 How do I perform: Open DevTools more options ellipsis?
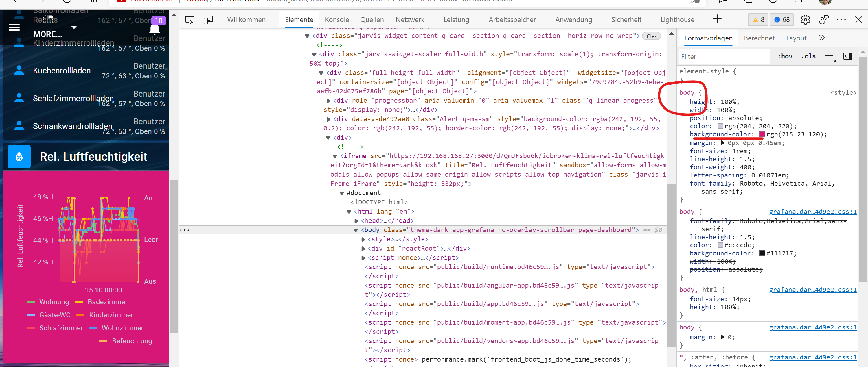tap(841, 20)
